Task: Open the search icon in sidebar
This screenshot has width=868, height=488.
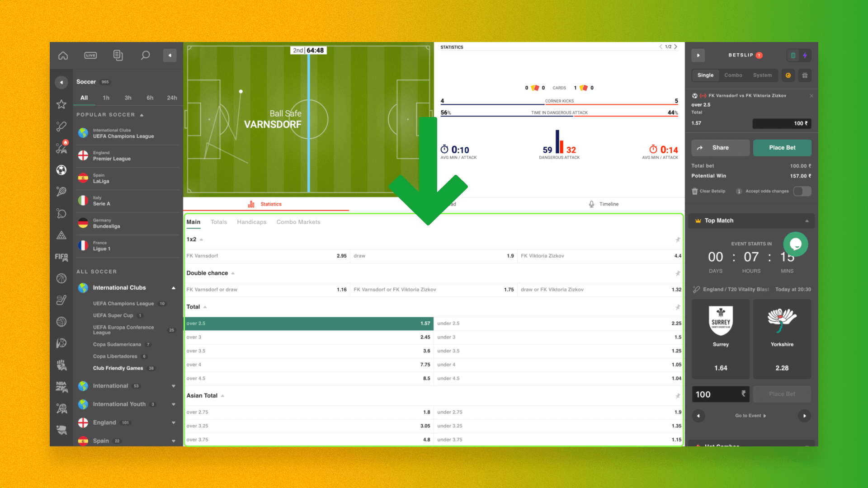Action: click(x=145, y=56)
